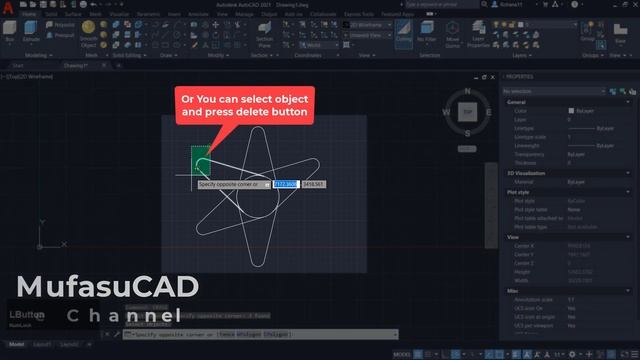Open the workspace switching gear icon
The width and height of the screenshot is (640, 360).
coord(572,354)
